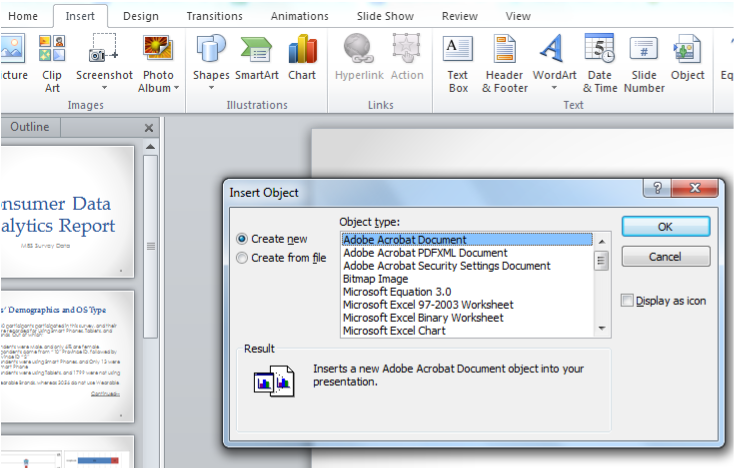The height and width of the screenshot is (471, 738).
Task: Select the third slide thumbnail with charts
Action: tap(67, 452)
